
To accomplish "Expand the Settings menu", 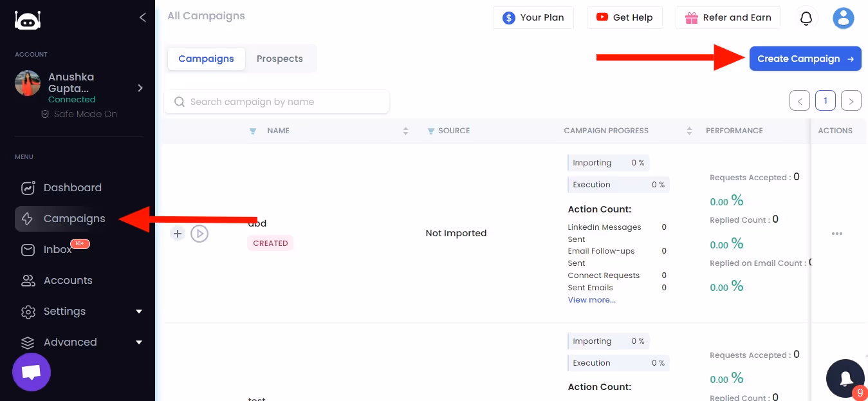I will 64,311.
